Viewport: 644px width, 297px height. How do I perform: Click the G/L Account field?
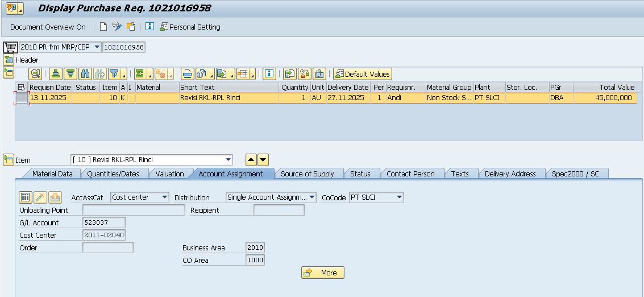click(x=103, y=222)
